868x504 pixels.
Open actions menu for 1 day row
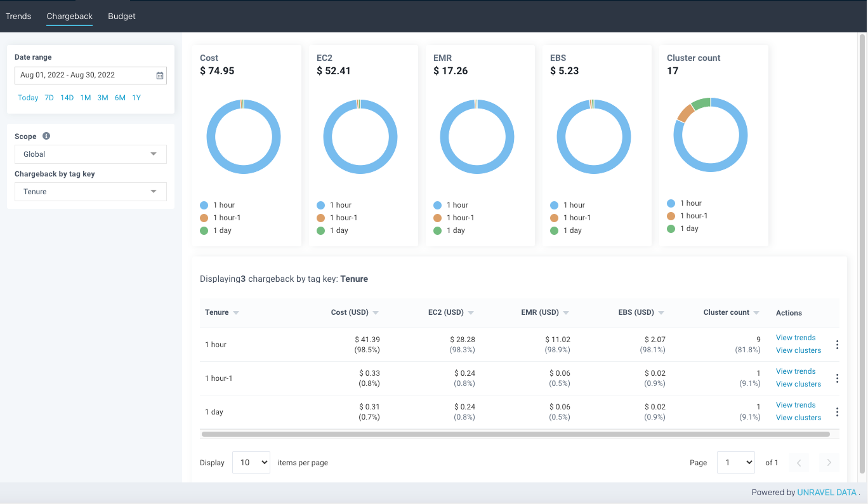click(837, 412)
